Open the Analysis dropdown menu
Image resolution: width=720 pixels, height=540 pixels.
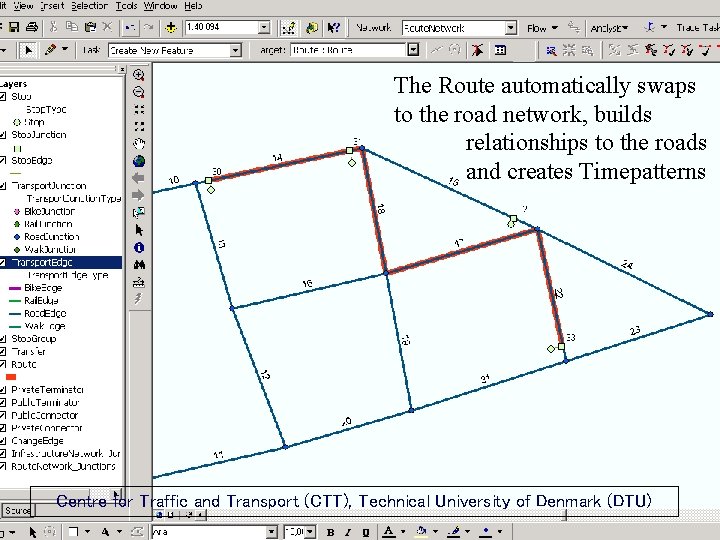tap(609, 28)
